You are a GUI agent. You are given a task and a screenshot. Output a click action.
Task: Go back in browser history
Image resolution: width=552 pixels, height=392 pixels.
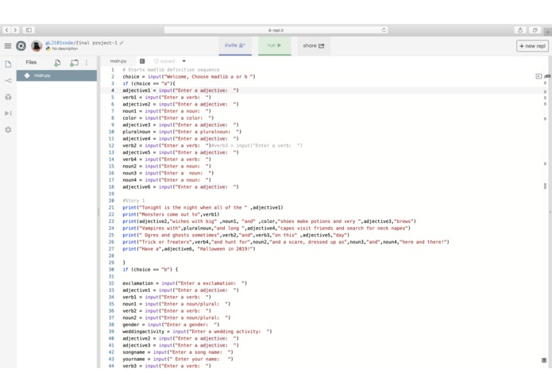(6, 30)
